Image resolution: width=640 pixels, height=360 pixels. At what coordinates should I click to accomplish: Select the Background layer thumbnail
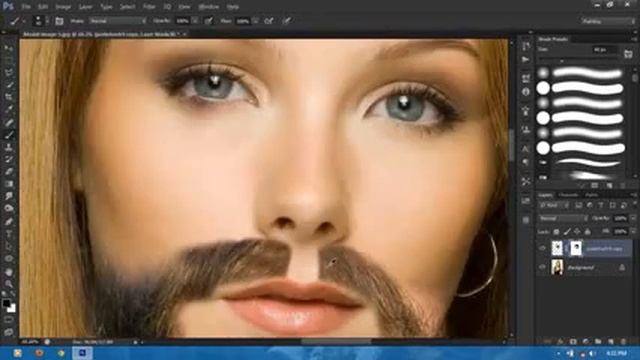557,267
